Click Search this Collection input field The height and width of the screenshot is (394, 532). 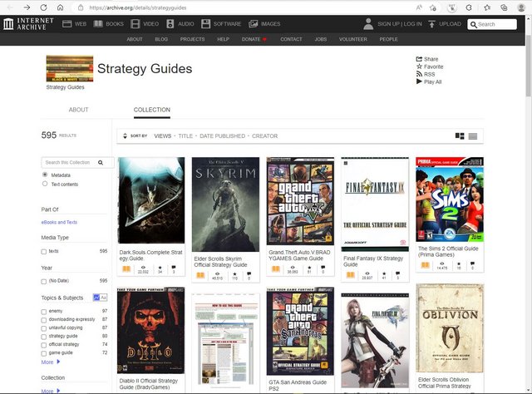coord(77,163)
